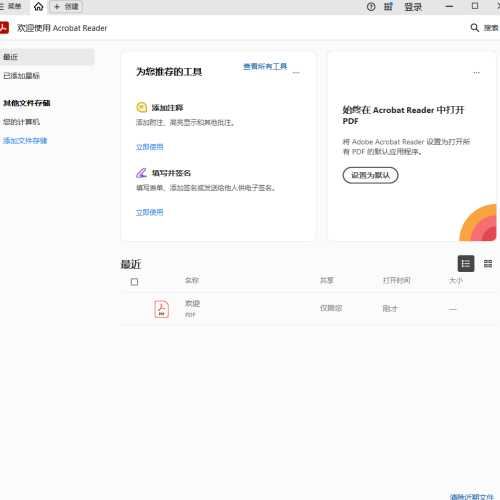
Task: Click the Adobe Acrobat logo icon
Action: [4, 28]
